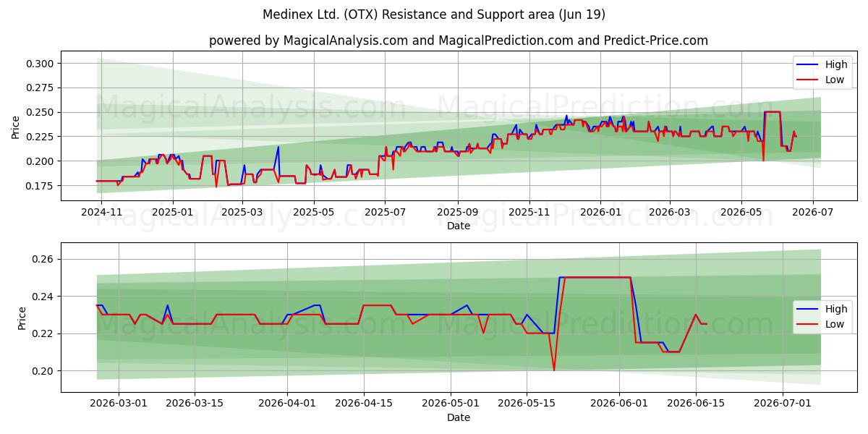
Task: Click the '2026-03-01' date tick
Action: tap(119, 404)
